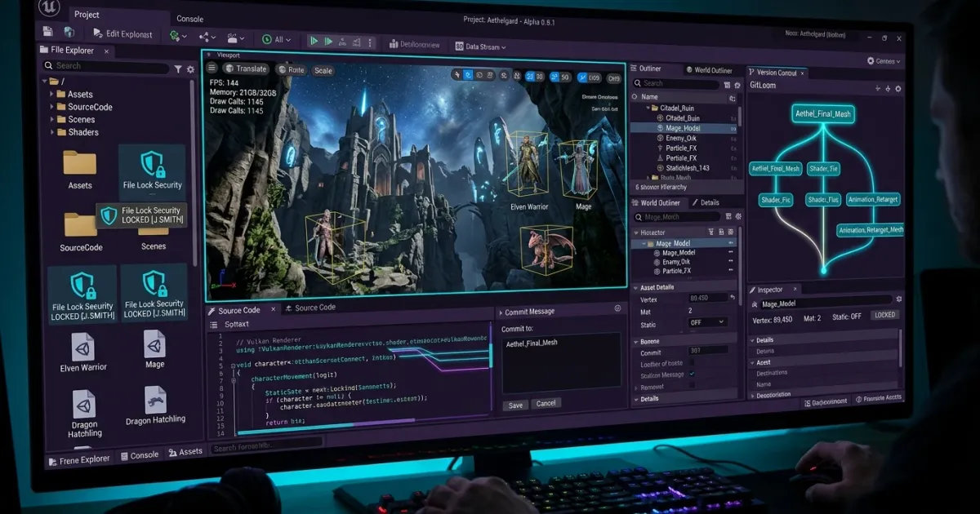Viewport: 980px width, 514px height.
Task: Open the second Source Code tab
Action: click(x=310, y=308)
